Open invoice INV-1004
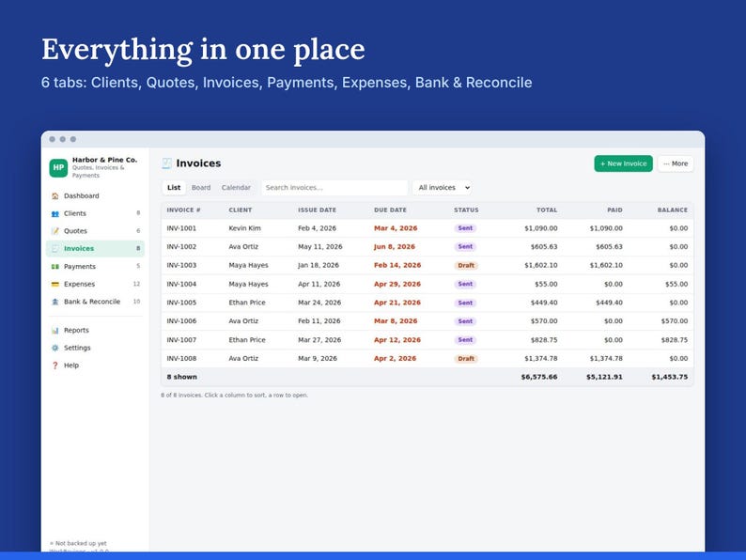 point(427,284)
